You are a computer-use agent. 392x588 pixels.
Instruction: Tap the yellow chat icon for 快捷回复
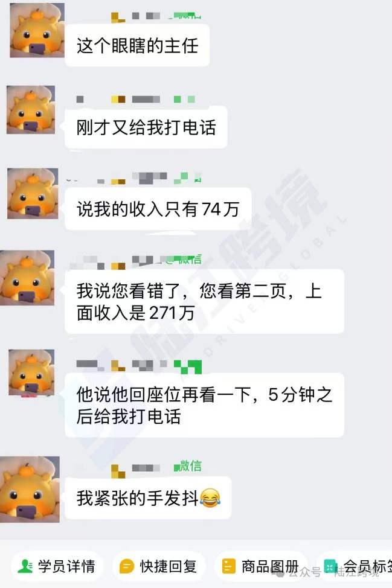pos(127,566)
